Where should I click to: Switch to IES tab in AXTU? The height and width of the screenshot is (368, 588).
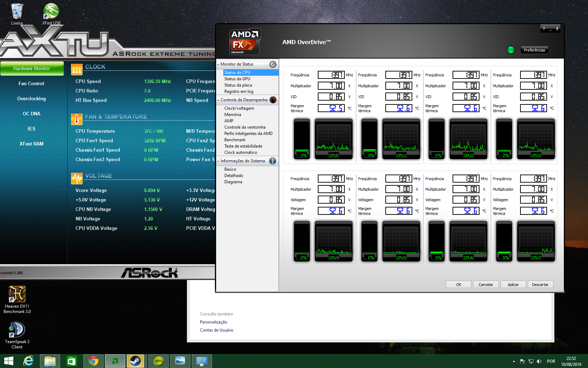pos(31,129)
